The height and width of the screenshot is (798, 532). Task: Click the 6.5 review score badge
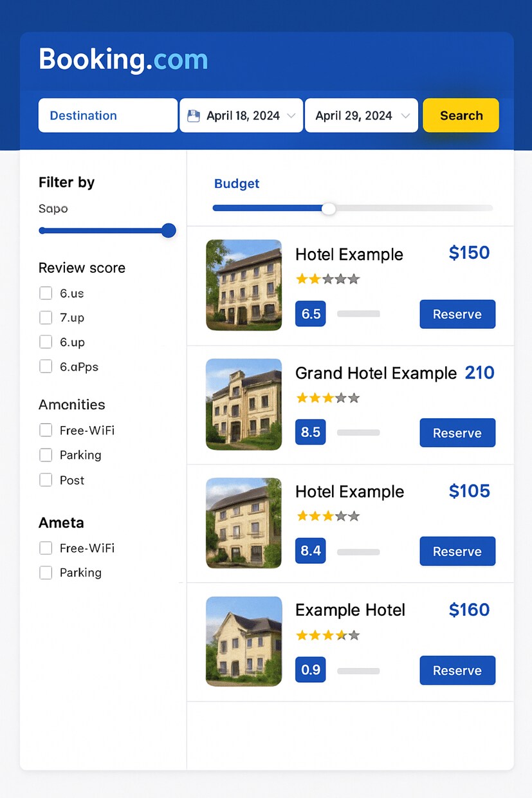[x=311, y=314]
